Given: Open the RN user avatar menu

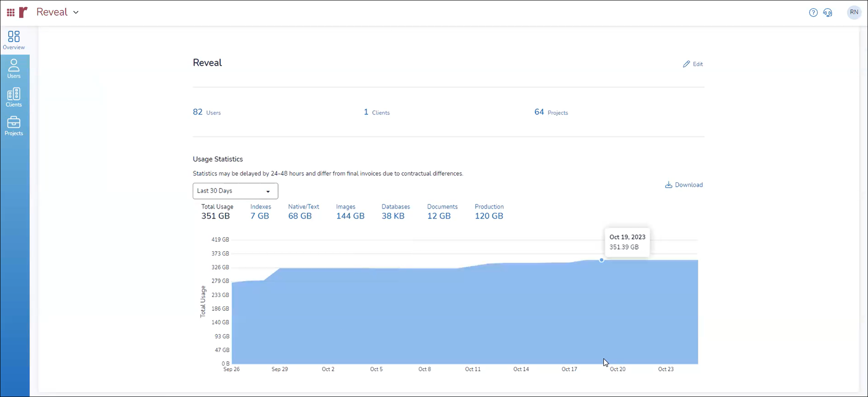Looking at the screenshot, I should click(854, 12).
